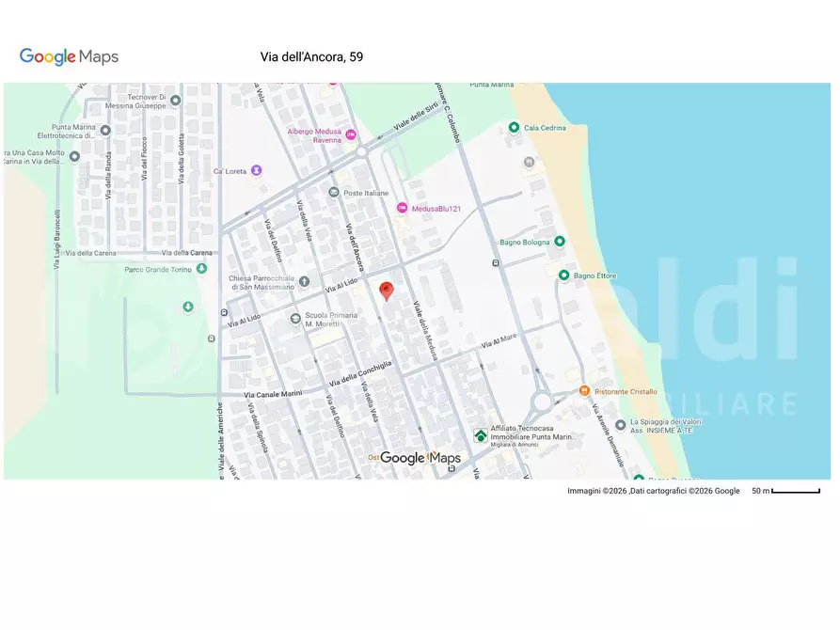Select the Poste Italiane mail pin
The width and height of the screenshot is (840, 630).
pyautogui.click(x=333, y=193)
